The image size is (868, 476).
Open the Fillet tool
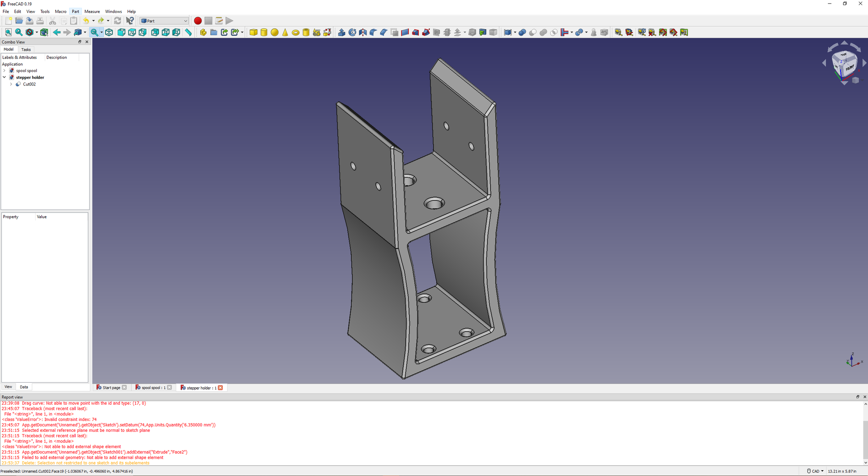point(373,32)
